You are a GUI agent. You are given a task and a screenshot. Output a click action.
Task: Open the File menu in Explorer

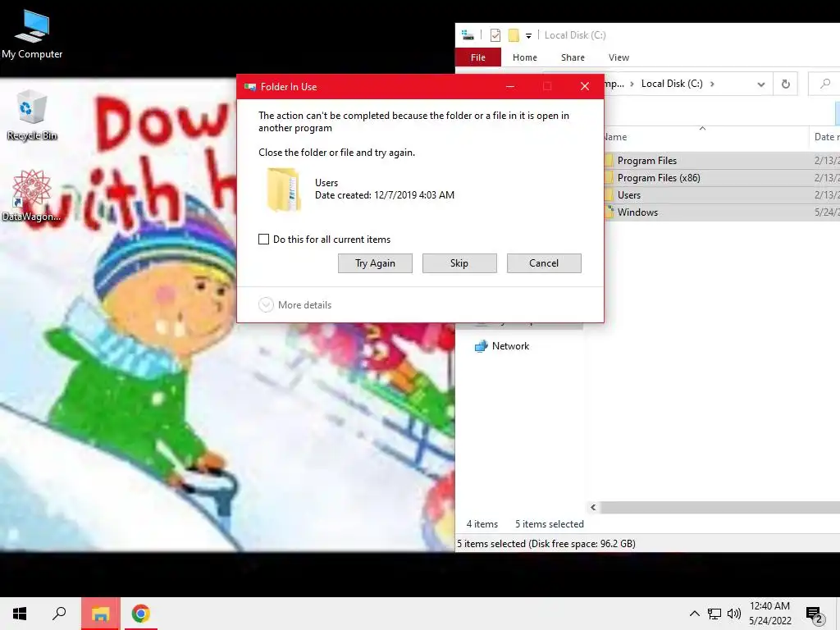(478, 57)
